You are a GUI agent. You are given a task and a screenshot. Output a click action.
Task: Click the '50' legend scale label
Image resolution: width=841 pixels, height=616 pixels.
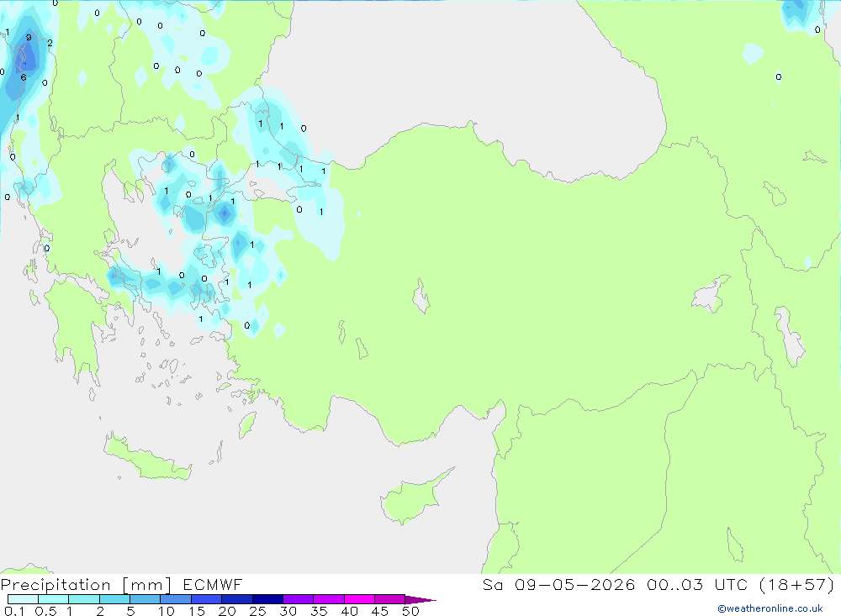(x=410, y=611)
